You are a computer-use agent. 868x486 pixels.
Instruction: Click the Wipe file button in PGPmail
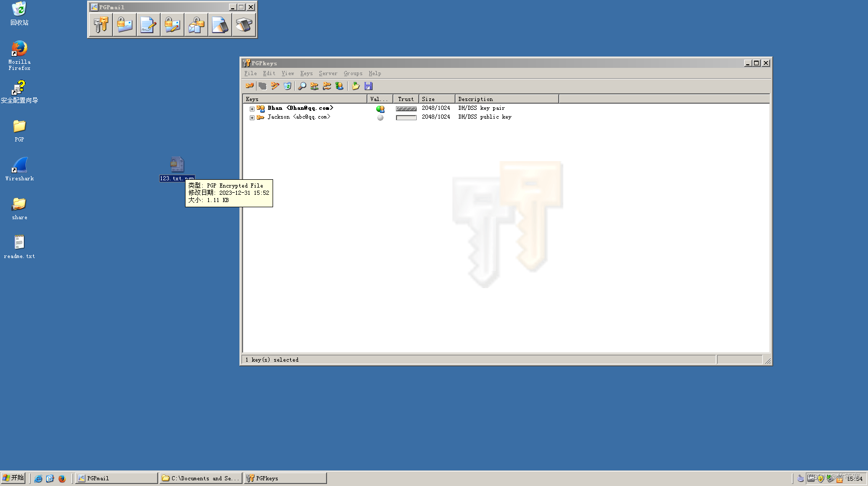220,25
